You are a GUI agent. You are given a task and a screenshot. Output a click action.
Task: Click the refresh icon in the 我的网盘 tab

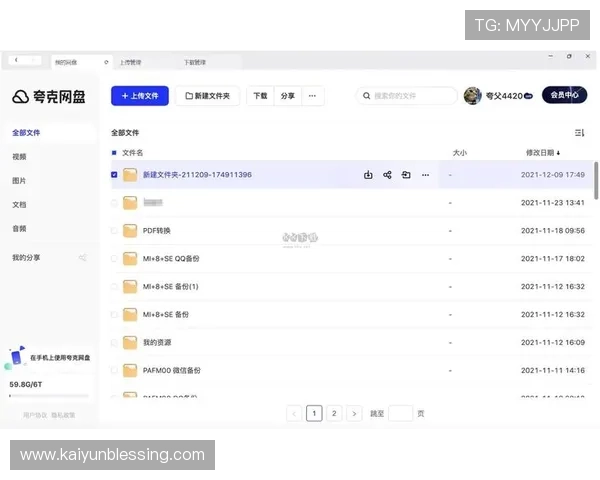(x=106, y=62)
